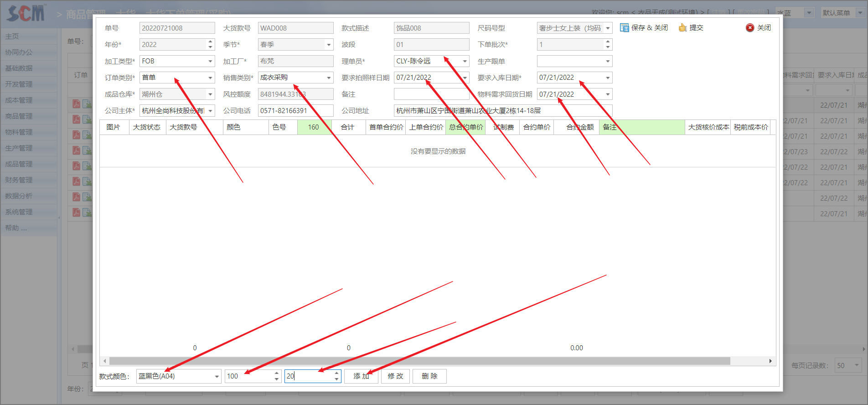868x405 pixels.
Task: Open the 要求入库日期 date picker
Action: click(x=608, y=78)
